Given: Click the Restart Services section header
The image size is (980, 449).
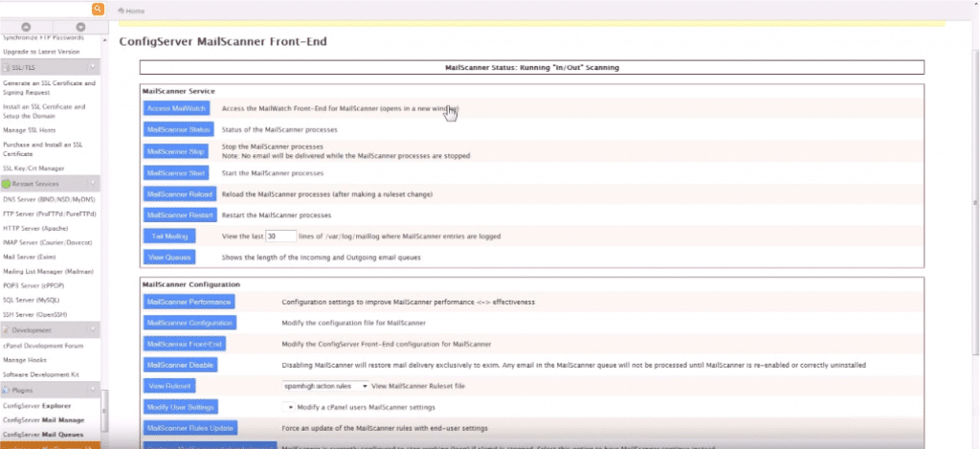Looking at the screenshot, I should click(50, 184).
